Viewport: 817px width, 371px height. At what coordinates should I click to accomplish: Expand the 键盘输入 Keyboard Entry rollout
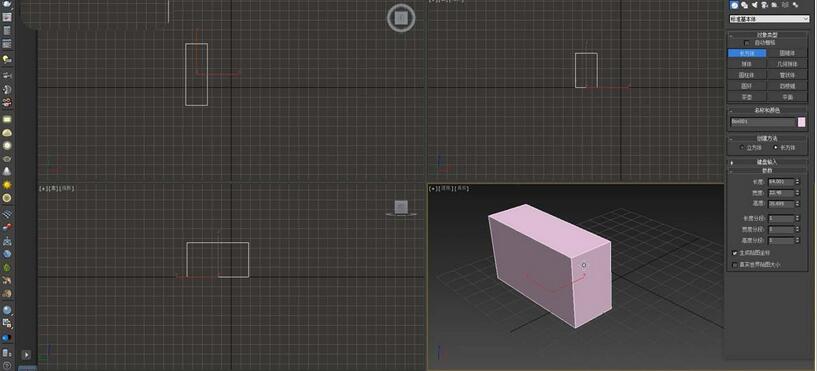point(767,162)
